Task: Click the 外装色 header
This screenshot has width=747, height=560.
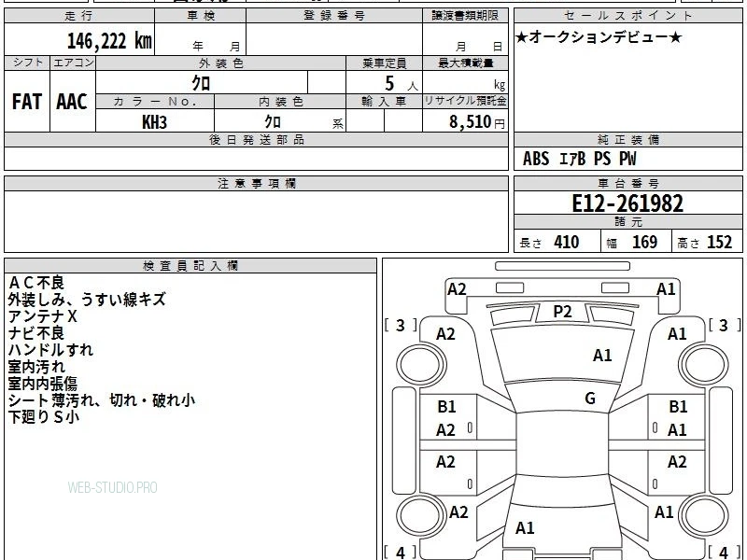Action: pyautogui.click(x=221, y=63)
